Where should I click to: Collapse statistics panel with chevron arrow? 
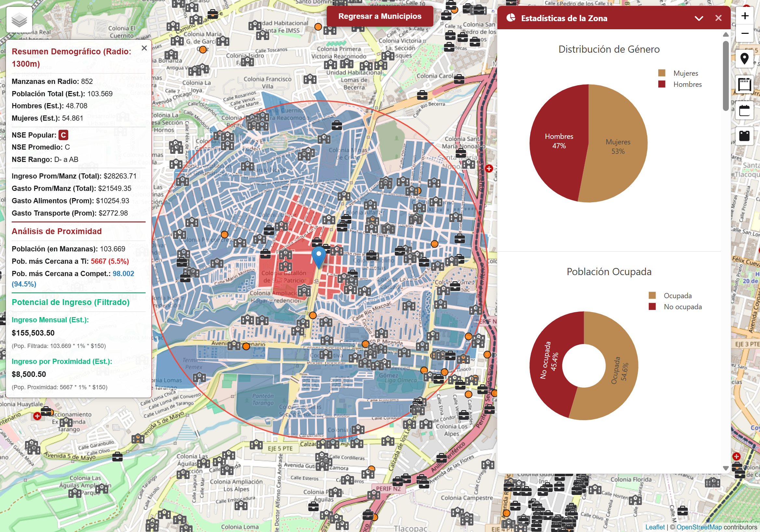tap(699, 18)
